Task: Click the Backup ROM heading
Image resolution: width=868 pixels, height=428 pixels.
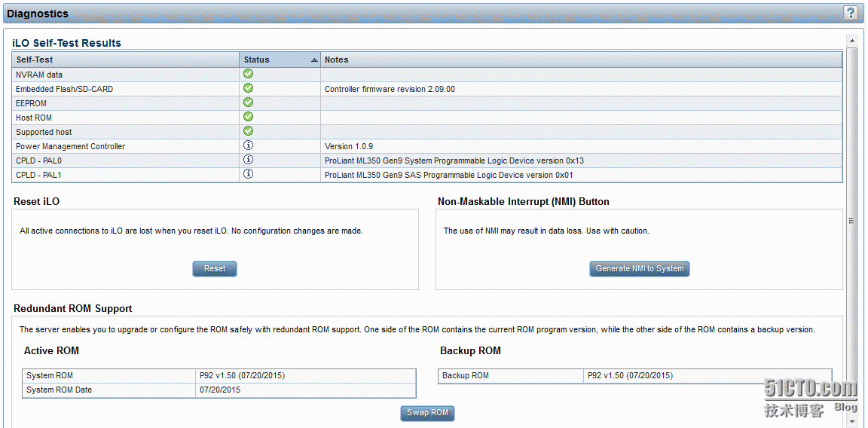Action: tap(470, 351)
